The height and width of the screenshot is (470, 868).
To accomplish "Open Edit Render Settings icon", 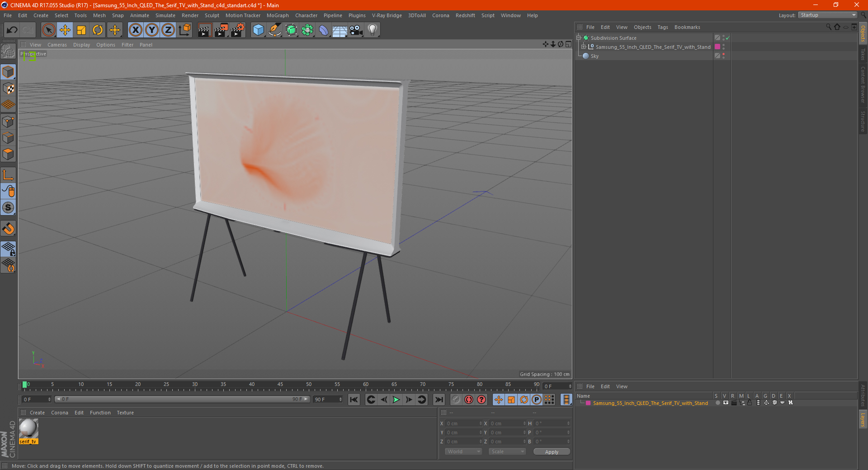I will (x=238, y=30).
